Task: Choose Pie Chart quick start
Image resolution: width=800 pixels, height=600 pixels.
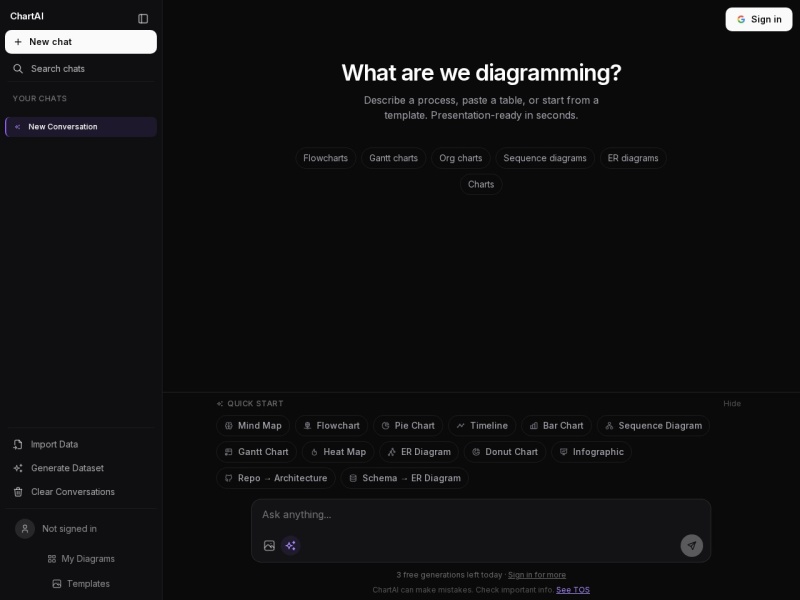Action: click(x=408, y=426)
